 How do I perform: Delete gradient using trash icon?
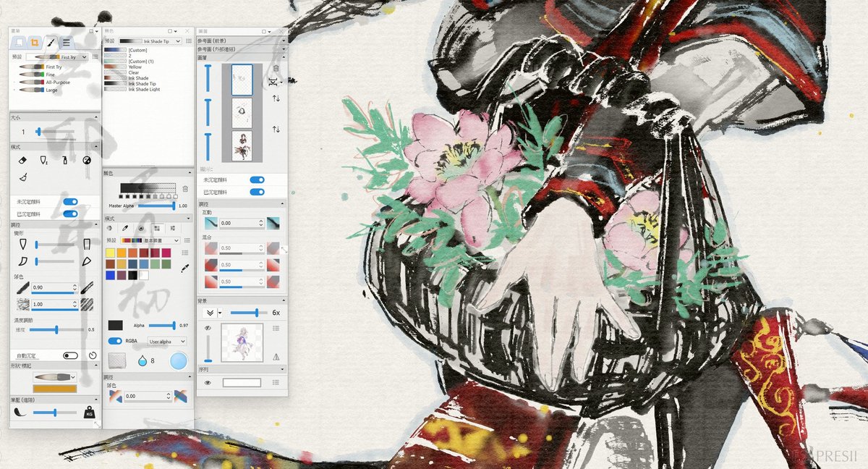click(x=185, y=189)
